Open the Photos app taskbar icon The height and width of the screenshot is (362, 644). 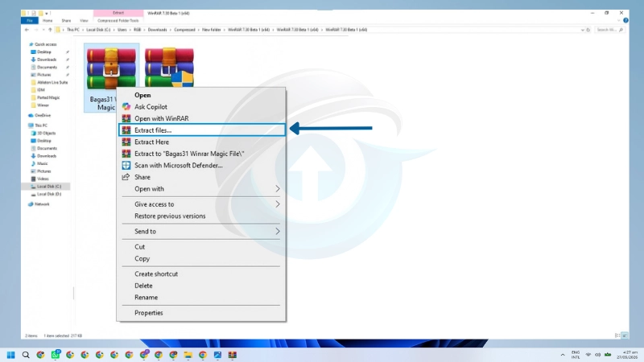(217, 355)
